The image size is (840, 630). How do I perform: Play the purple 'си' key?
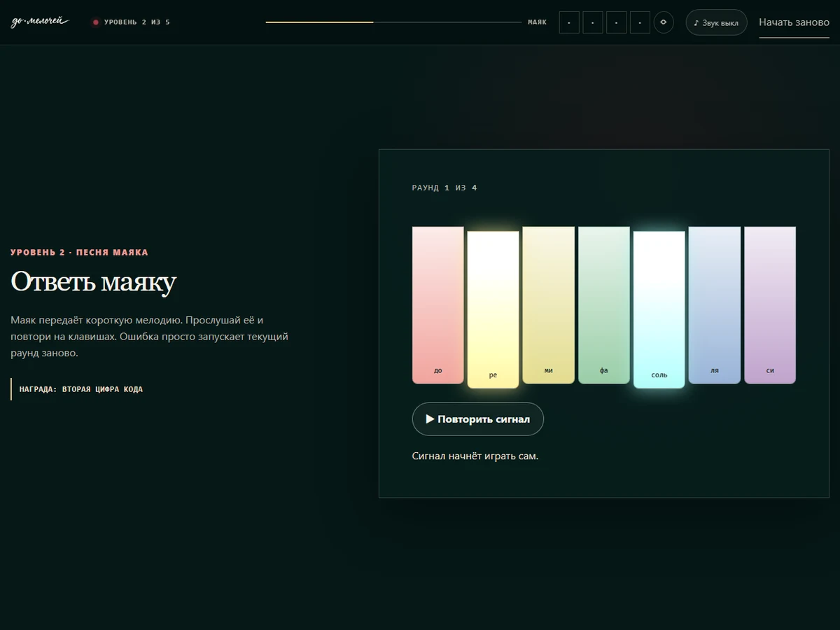point(770,305)
